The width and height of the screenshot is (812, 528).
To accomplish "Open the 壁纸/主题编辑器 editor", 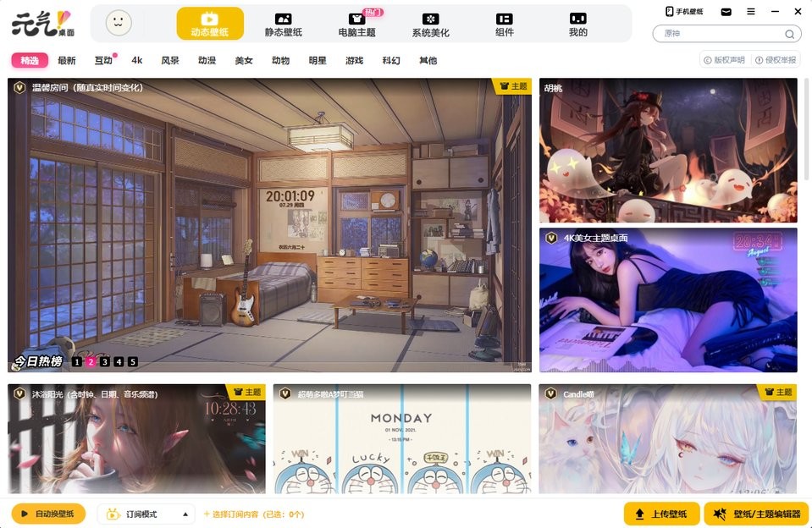I will (756, 514).
